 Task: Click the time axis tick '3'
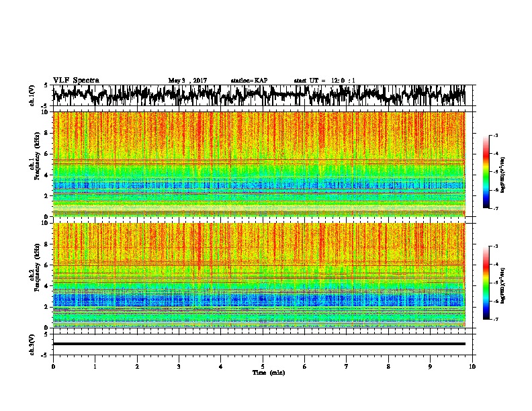click(179, 367)
